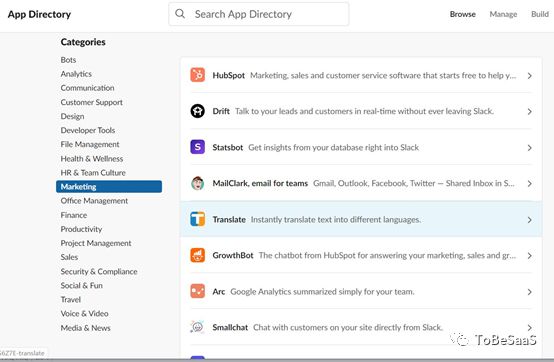Open the Build tab
Screen dimensions: 554x362
540,14
